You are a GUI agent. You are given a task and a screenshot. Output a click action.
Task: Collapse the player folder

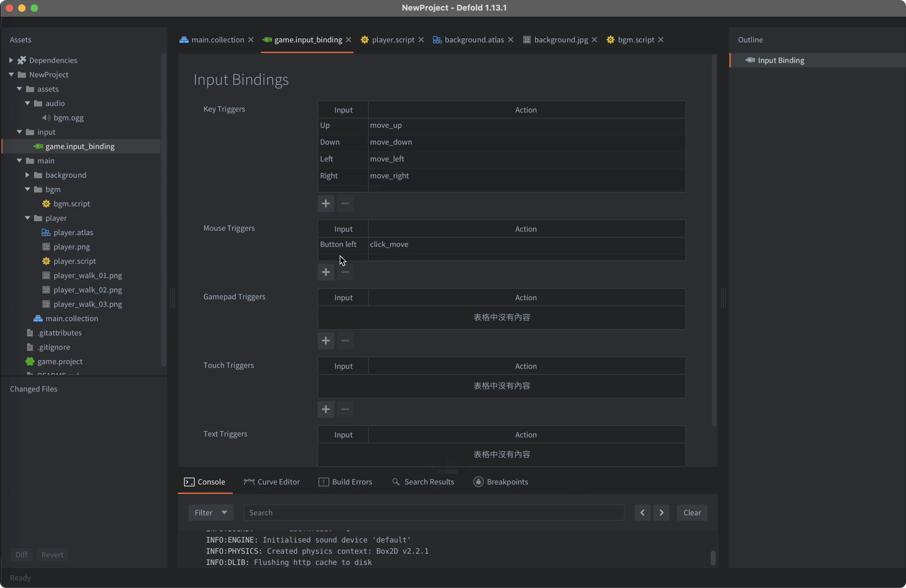point(27,218)
